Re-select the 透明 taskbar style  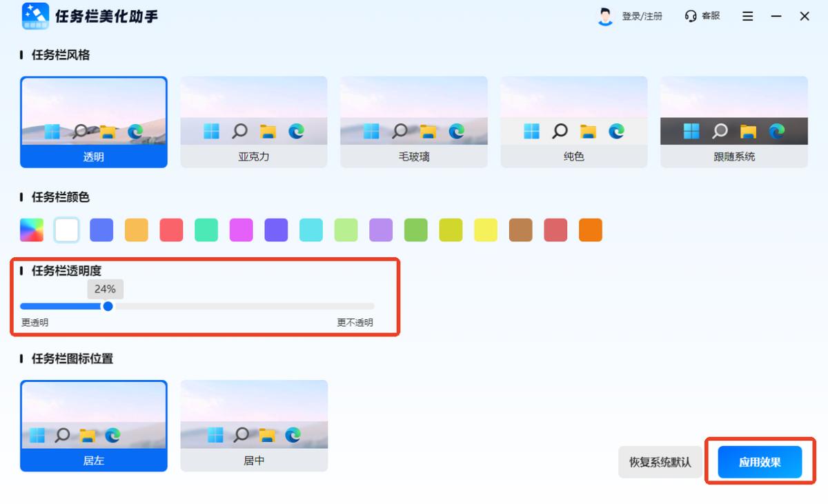94,121
